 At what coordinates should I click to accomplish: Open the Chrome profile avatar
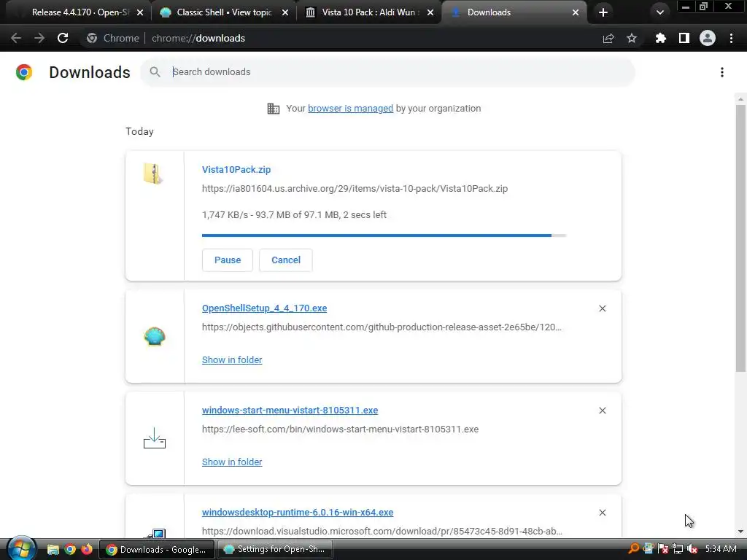(708, 38)
